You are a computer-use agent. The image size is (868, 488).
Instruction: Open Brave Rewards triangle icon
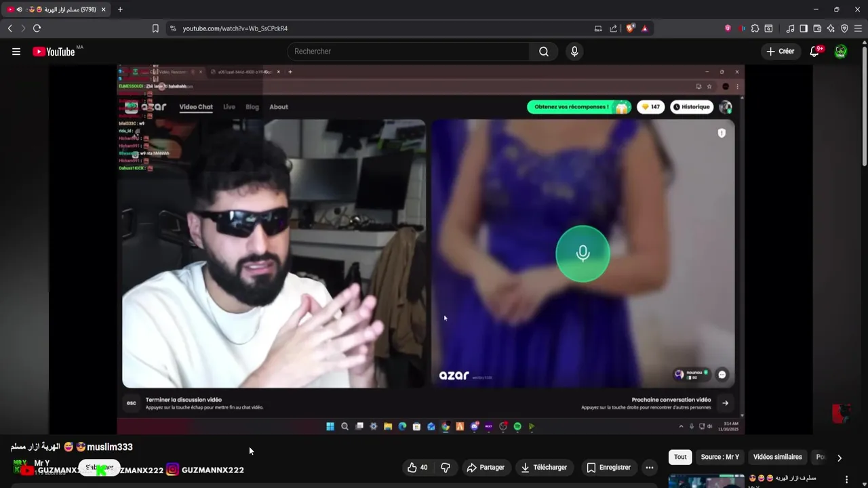[644, 28]
